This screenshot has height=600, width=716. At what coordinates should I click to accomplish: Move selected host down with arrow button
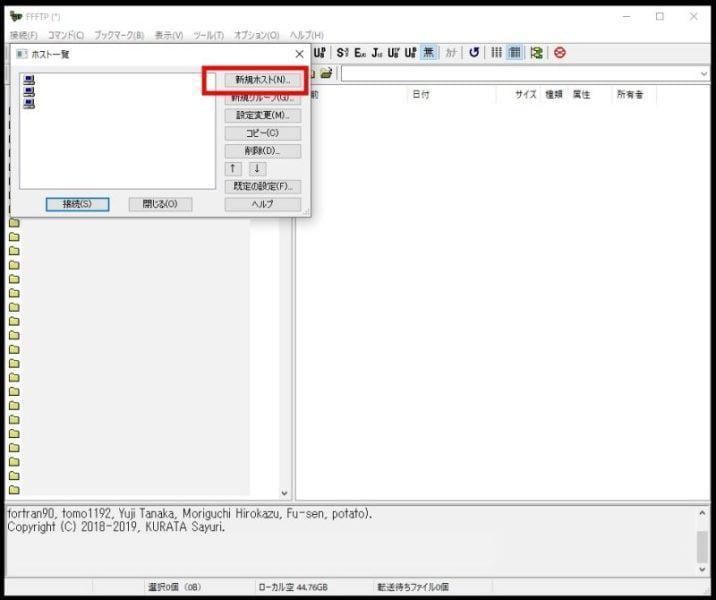(x=257, y=168)
